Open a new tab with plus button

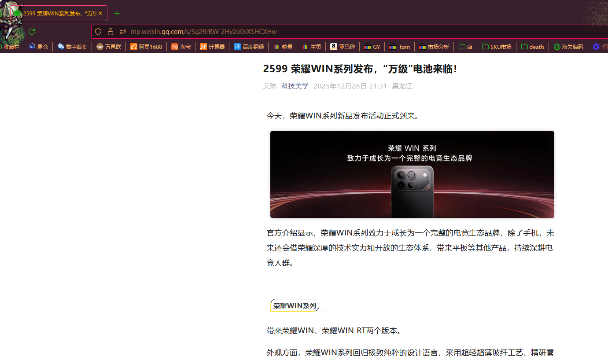[x=117, y=13]
